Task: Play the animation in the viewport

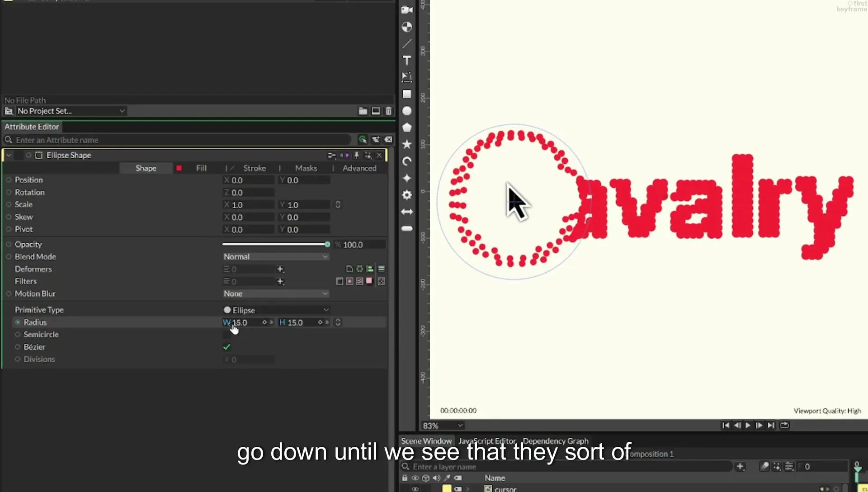Action: click(748, 425)
